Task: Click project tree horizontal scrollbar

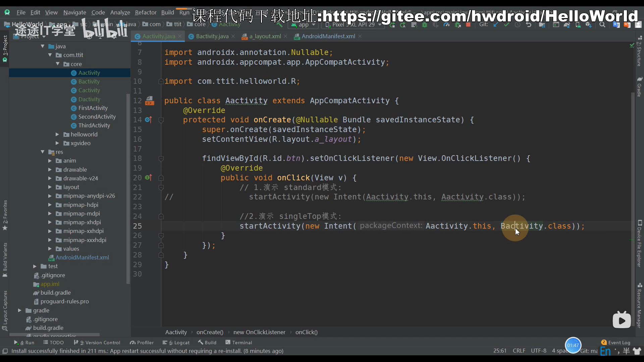Action: [54, 335]
